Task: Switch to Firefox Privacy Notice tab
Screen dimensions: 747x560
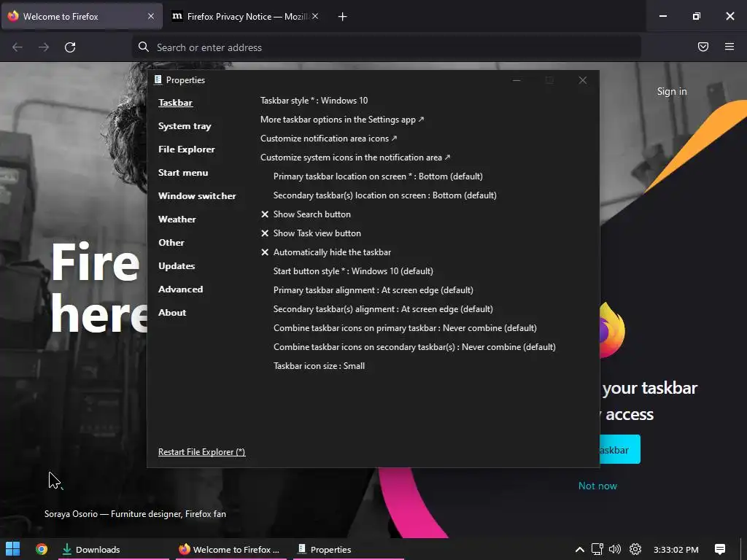Action: pyautogui.click(x=245, y=16)
